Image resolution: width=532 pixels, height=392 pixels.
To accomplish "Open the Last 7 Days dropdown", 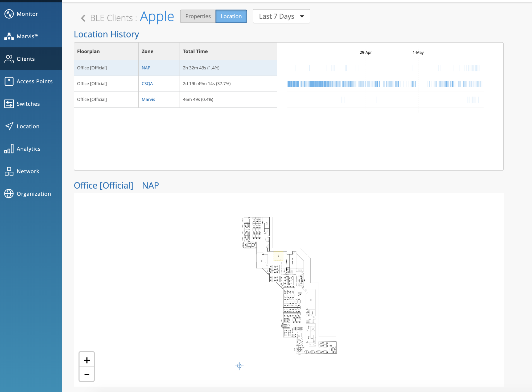I will pyautogui.click(x=281, y=16).
